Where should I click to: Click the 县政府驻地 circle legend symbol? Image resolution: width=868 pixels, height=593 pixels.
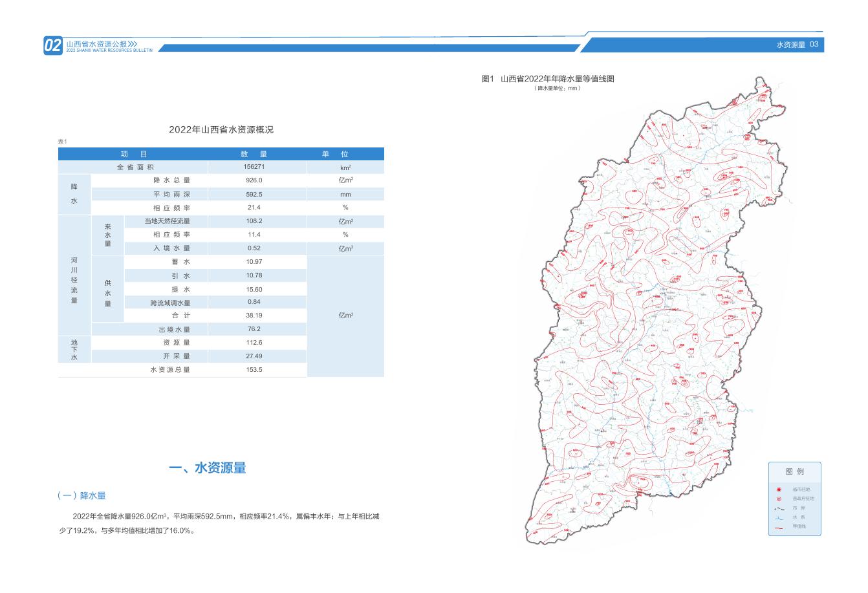(x=779, y=499)
